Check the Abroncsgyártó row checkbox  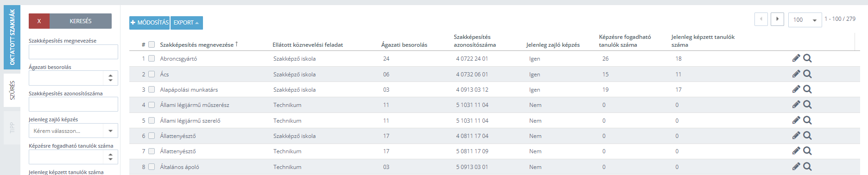(152, 58)
